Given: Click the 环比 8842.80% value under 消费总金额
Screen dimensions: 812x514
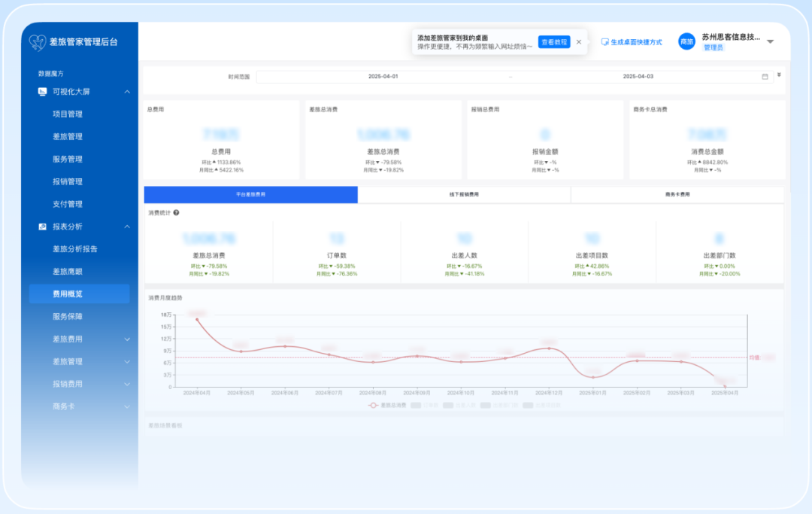Looking at the screenshot, I should [707, 163].
